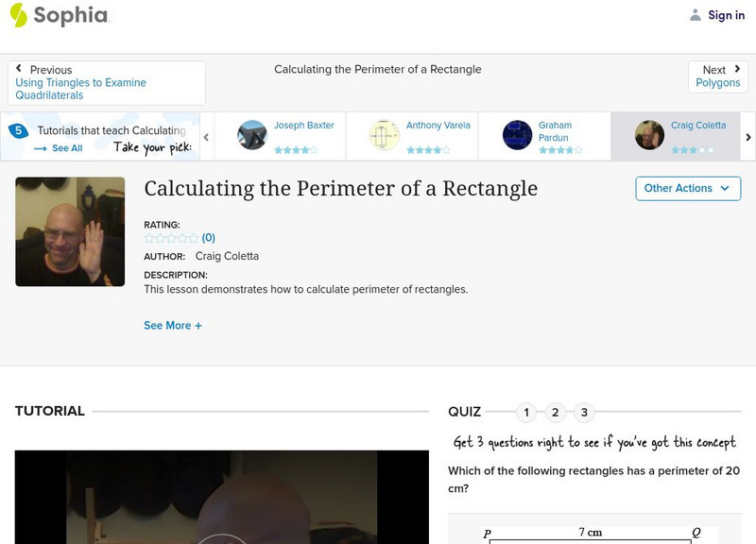The height and width of the screenshot is (544, 756).
Task: Open Craig Coletta tutorial in carousel
Action: (x=698, y=126)
